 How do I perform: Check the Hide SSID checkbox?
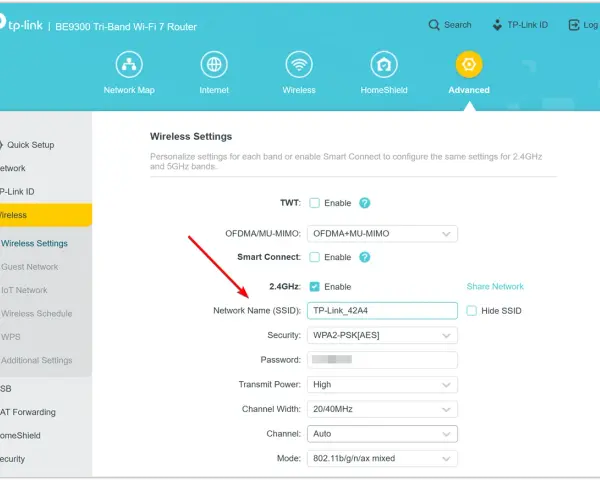click(471, 311)
